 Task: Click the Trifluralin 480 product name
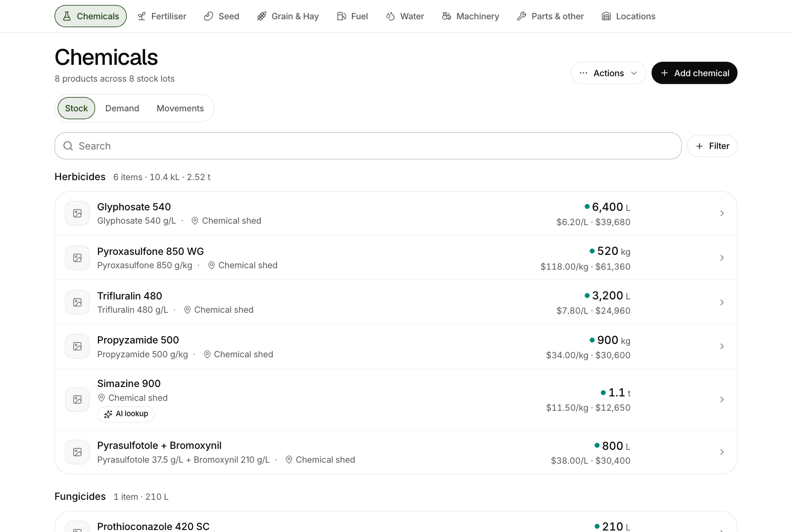coord(130,296)
